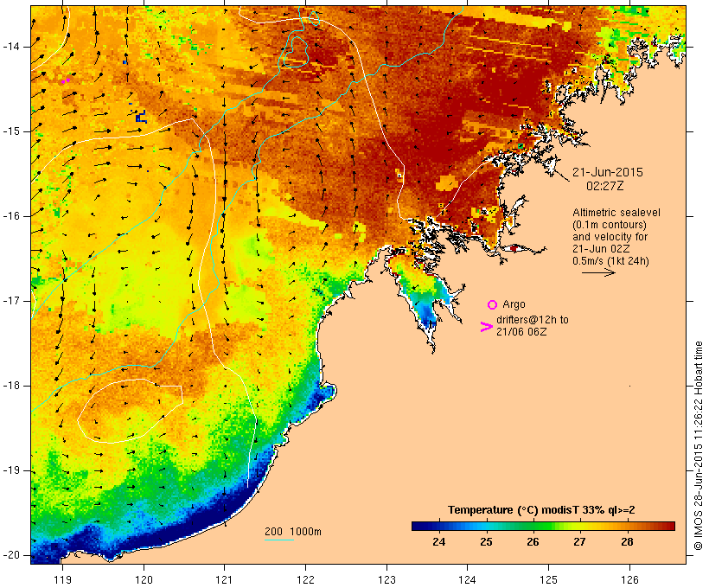Click the closed white sea-level contour near 119.7E, 18.3S
Viewport: 709px width, 588px height.
click(130, 411)
